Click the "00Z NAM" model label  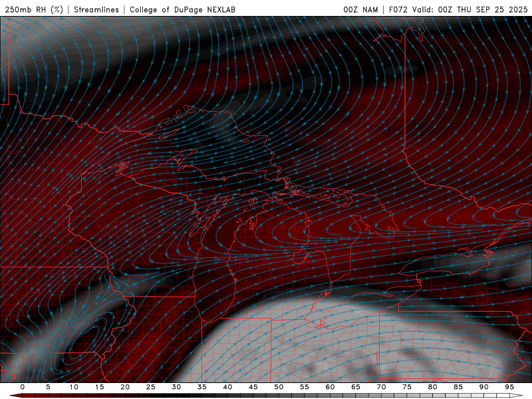[360, 10]
